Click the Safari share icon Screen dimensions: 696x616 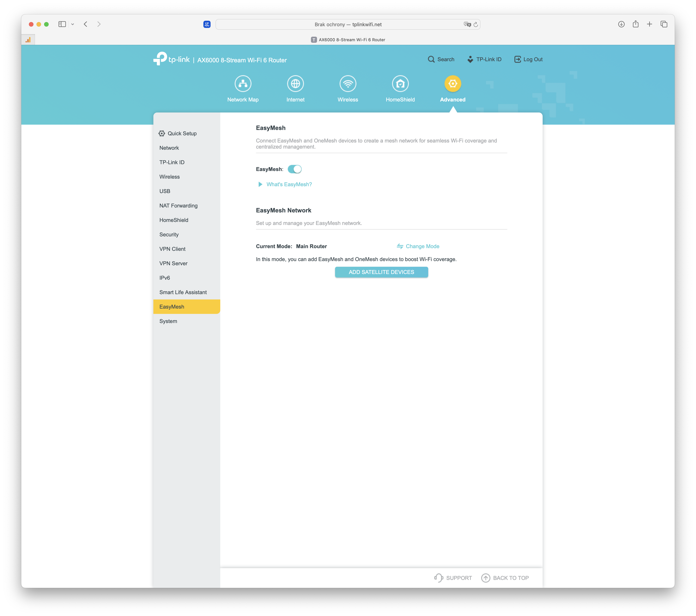(635, 24)
